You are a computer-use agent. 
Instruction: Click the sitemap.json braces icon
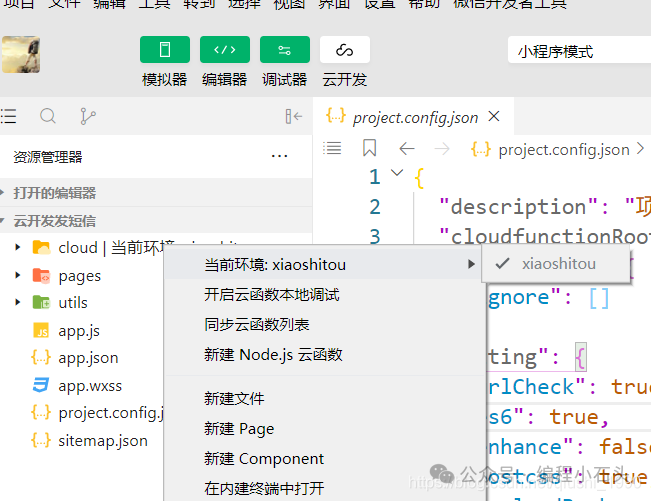point(41,440)
